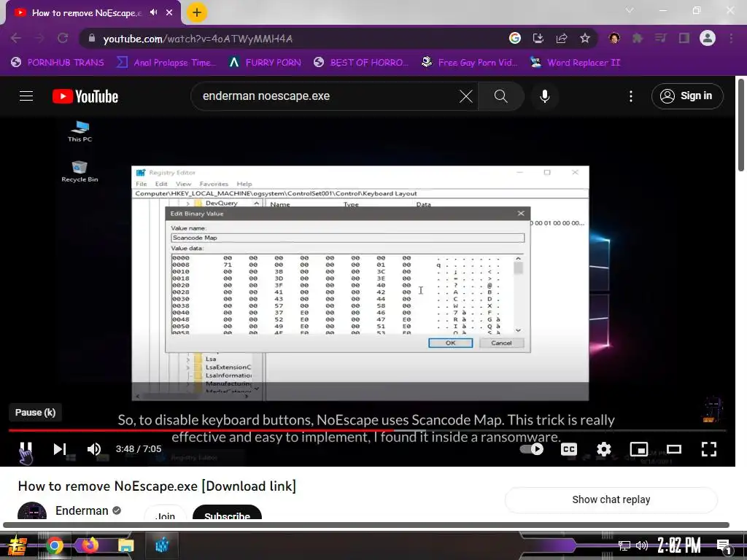This screenshot has width=747, height=560.
Task: Close the 'How to remove NoEscape' tab
Action: pos(169,12)
